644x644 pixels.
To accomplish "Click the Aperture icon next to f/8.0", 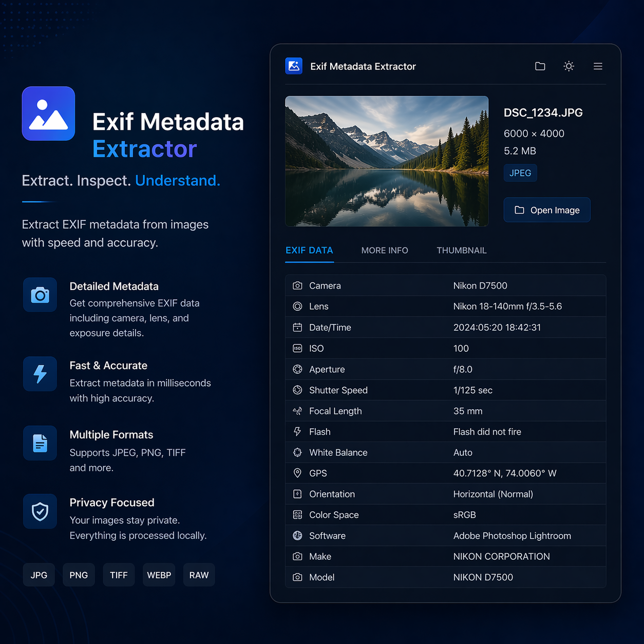I will point(297,369).
